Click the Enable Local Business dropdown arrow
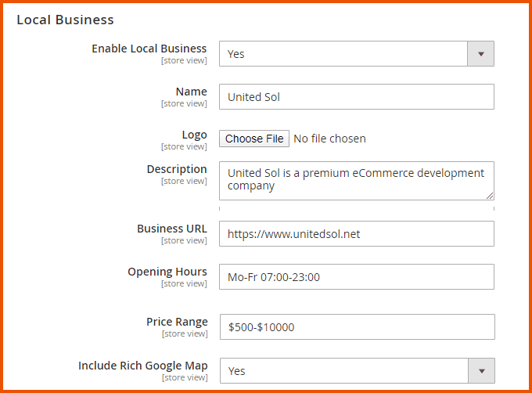This screenshot has width=532, height=393. point(480,54)
